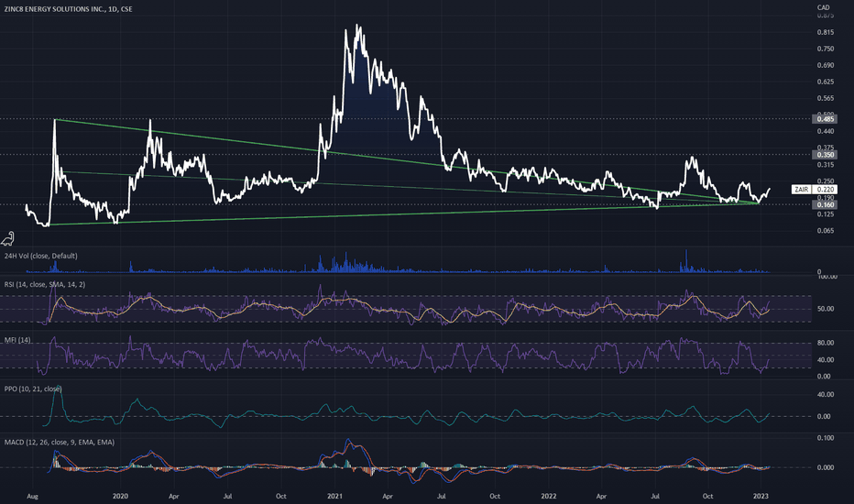The height and width of the screenshot is (504, 854).
Task: Select the 0.160 horizontal line price tag
Action: [825, 205]
